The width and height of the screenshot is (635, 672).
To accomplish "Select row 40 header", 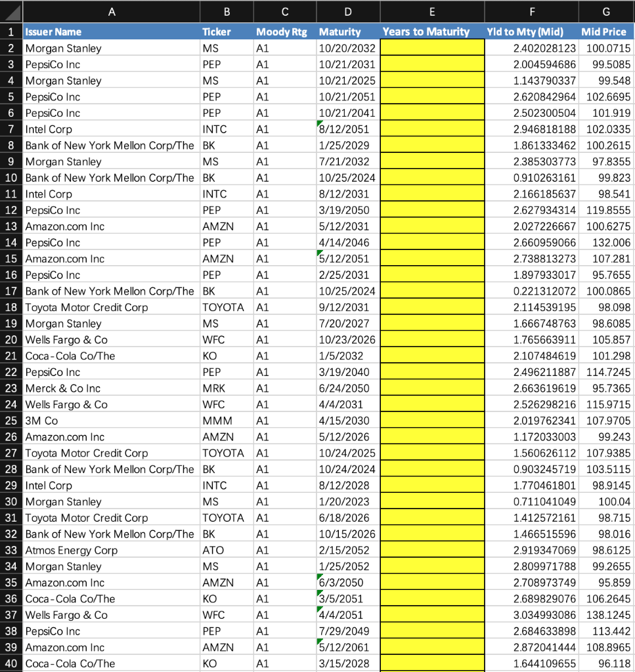I will tap(11, 663).
